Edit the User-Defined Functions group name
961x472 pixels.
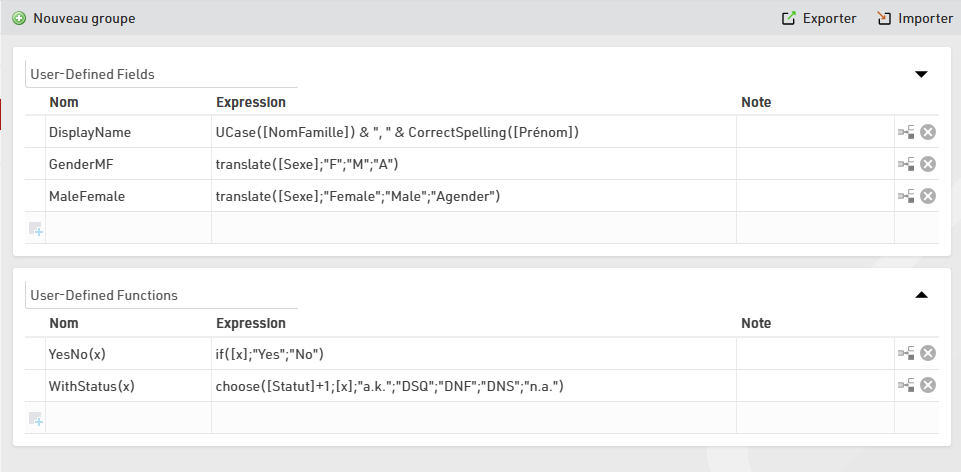pyautogui.click(x=160, y=295)
